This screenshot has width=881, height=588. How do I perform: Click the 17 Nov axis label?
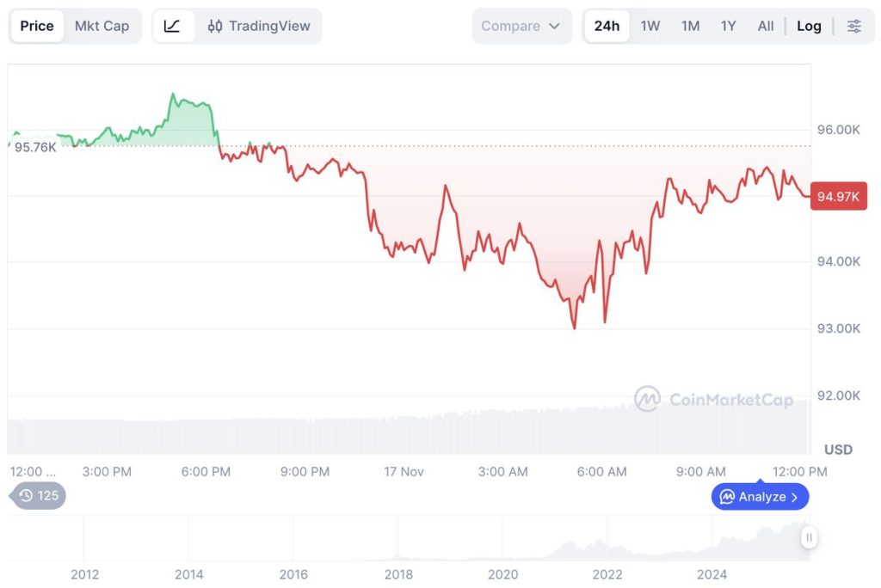[x=404, y=471]
